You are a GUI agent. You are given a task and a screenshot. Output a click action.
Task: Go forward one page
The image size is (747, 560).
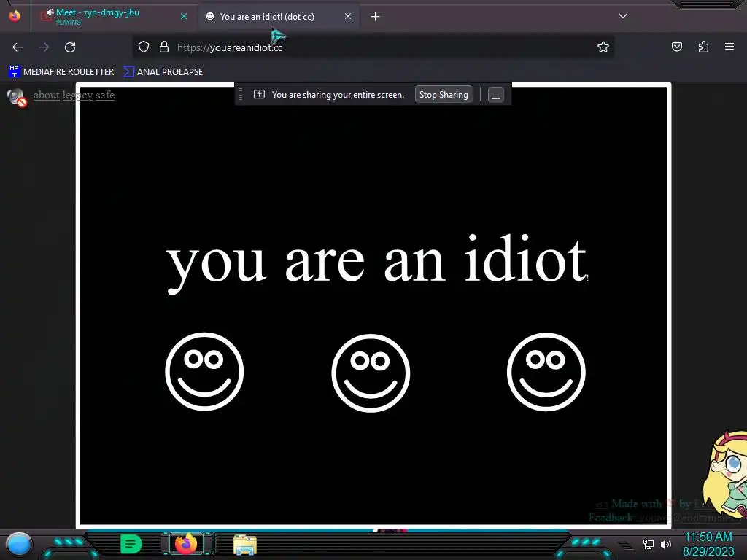coord(44,47)
